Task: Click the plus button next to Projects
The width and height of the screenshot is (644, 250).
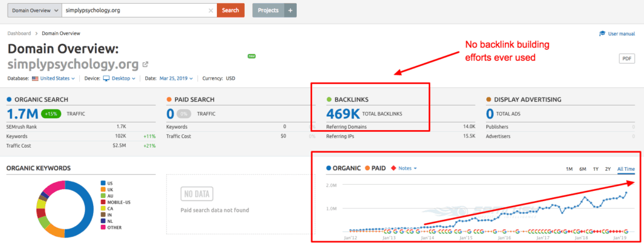Action: pyautogui.click(x=291, y=10)
